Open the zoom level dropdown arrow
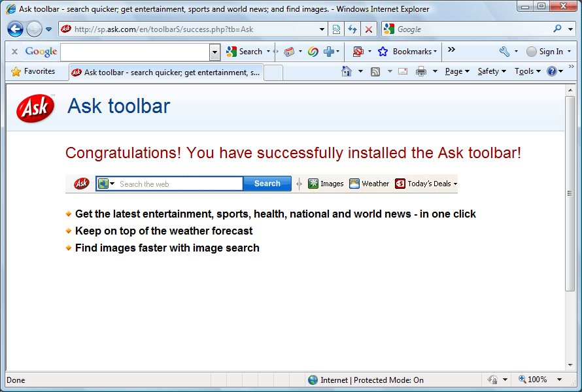Viewport: 582px width, 392px height. pyautogui.click(x=559, y=380)
